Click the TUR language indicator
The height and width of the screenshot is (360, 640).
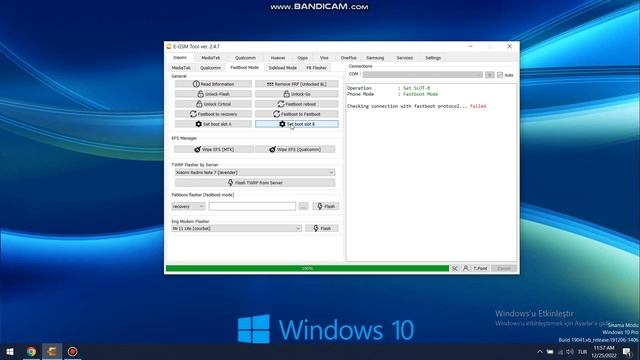582,352
